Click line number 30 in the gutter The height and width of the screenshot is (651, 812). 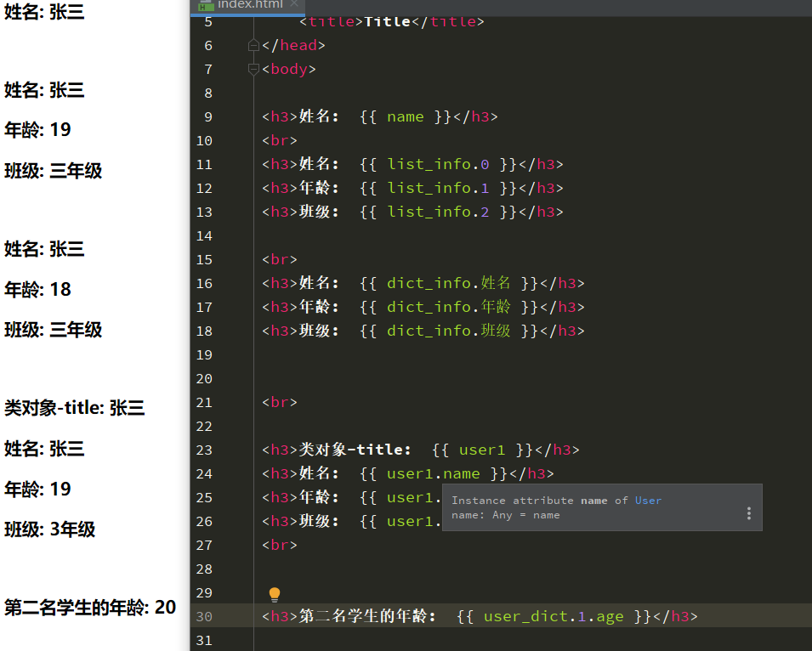tap(204, 616)
